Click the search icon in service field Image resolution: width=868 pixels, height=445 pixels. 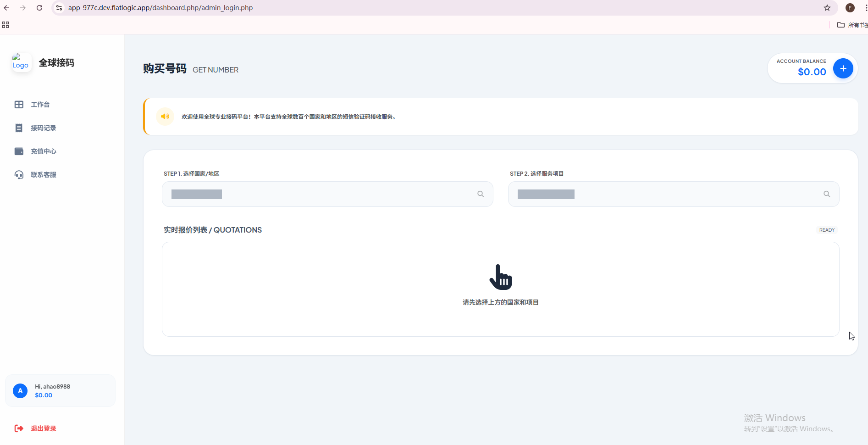click(x=827, y=194)
